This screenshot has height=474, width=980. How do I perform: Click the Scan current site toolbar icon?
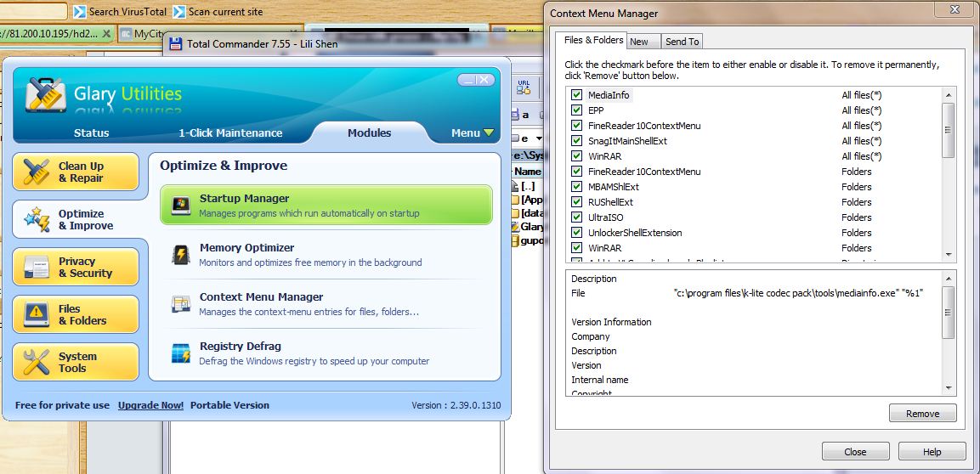point(178,11)
